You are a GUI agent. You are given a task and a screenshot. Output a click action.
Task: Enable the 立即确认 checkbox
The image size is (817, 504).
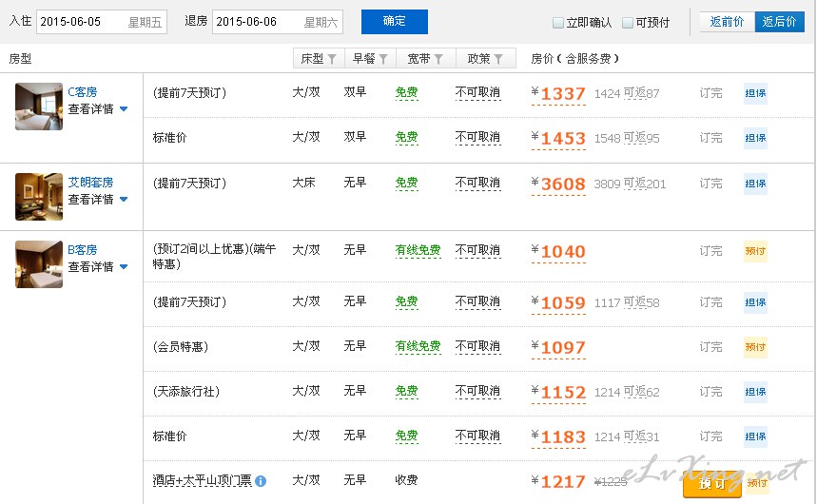tap(558, 23)
